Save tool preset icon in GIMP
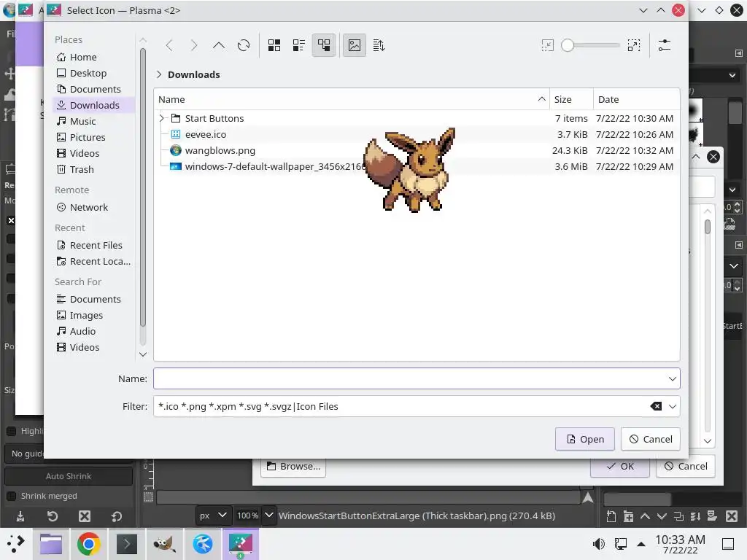Screen dimensions: 747x560 coord(20,516)
